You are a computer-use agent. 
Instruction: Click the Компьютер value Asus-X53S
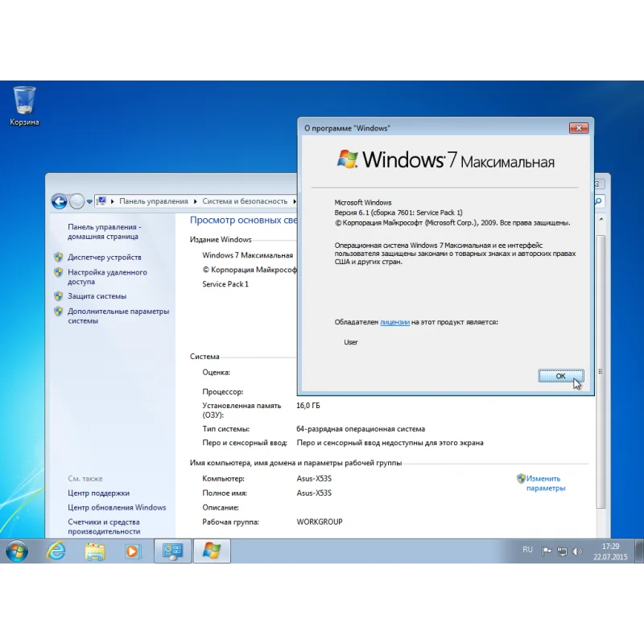(314, 478)
